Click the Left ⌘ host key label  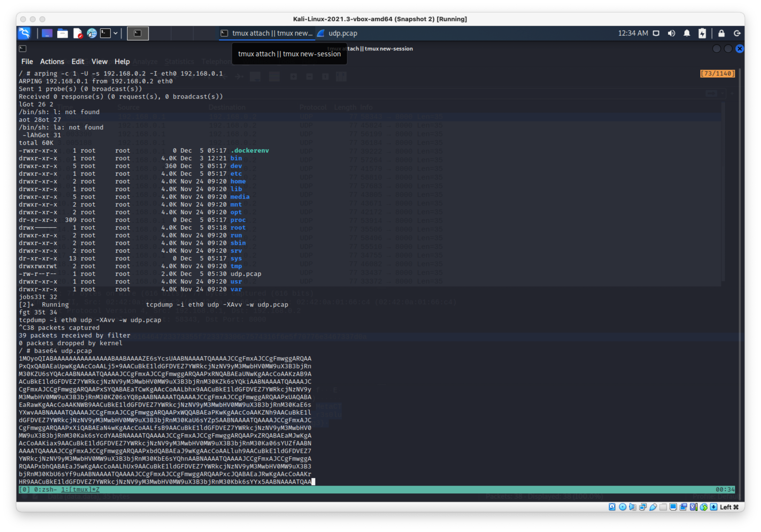pos(729,507)
